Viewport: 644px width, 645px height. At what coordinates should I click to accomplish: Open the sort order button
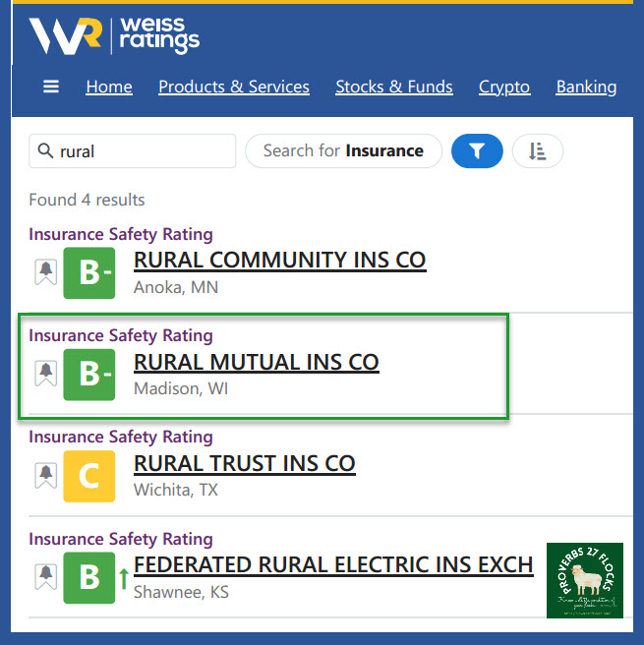click(x=537, y=151)
